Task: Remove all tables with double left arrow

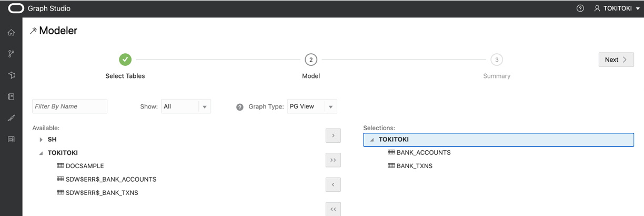Action: [333, 209]
